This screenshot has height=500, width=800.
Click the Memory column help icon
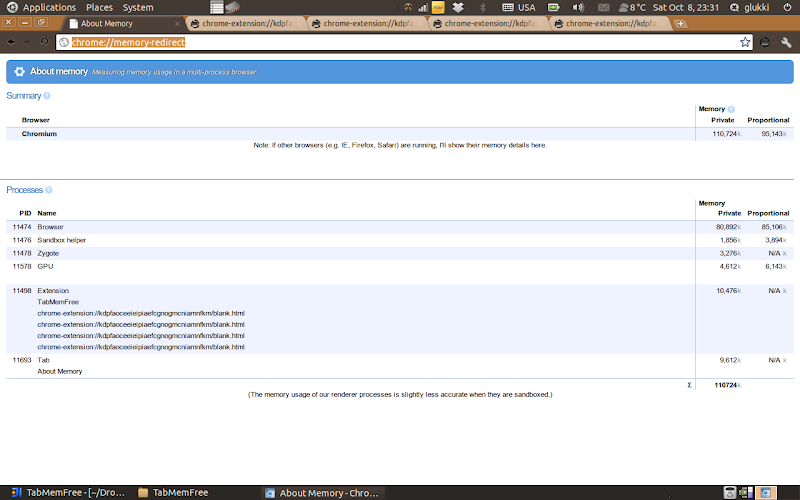(x=731, y=109)
